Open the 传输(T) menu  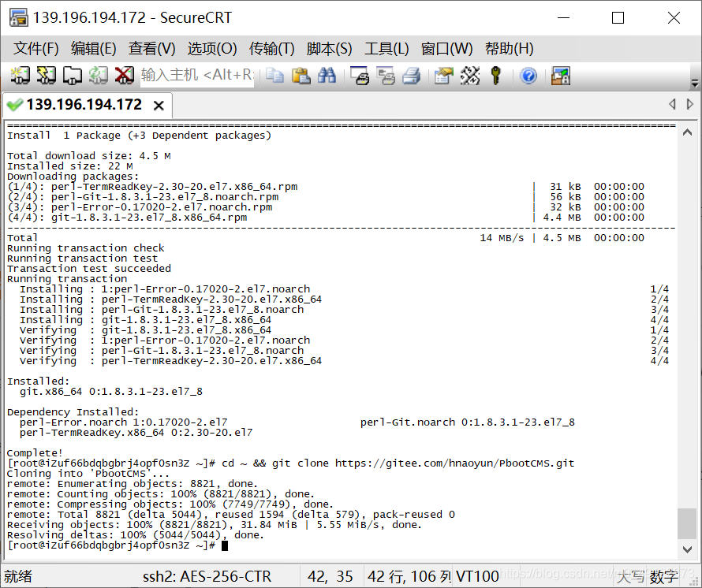point(271,48)
